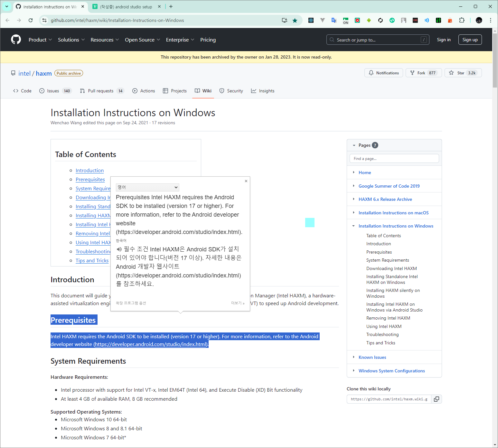Open the Windows System Configurations page

tap(392, 371)
